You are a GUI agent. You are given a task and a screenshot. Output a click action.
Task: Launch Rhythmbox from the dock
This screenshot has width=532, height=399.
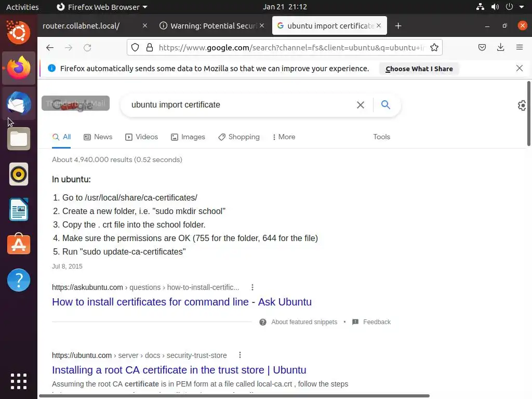click(x=19, y=175)
